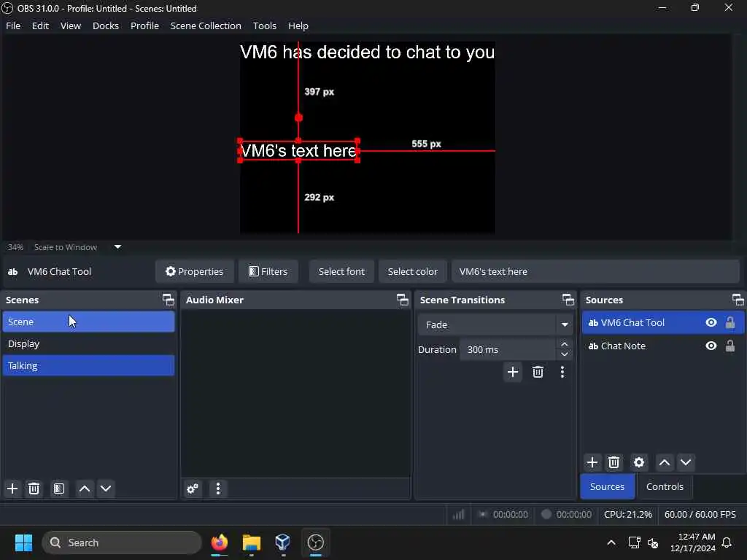
Task: Select the Talking scene
Action: (x=88, y=366)
